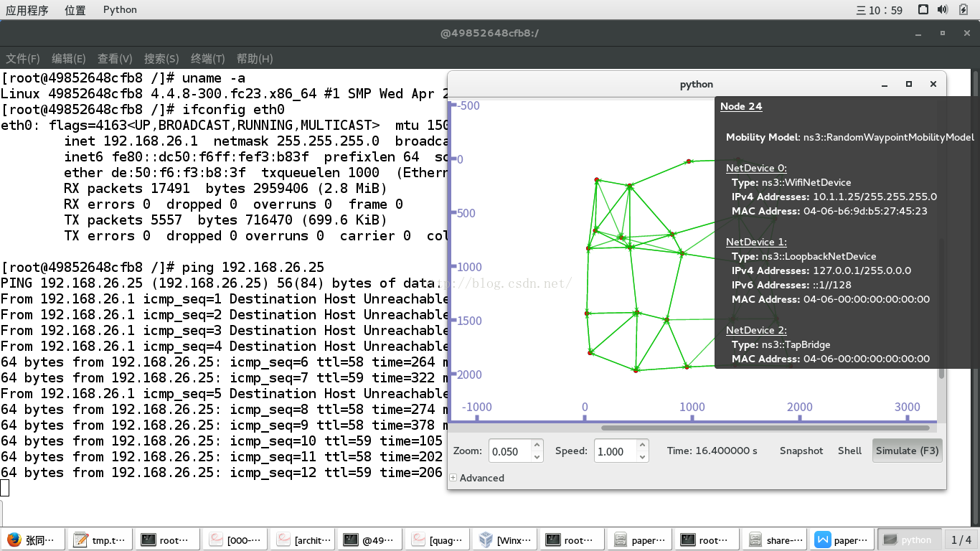Open the share file manager taskbar item
This screenshot has height=551, width=980.
click(775, 540)
